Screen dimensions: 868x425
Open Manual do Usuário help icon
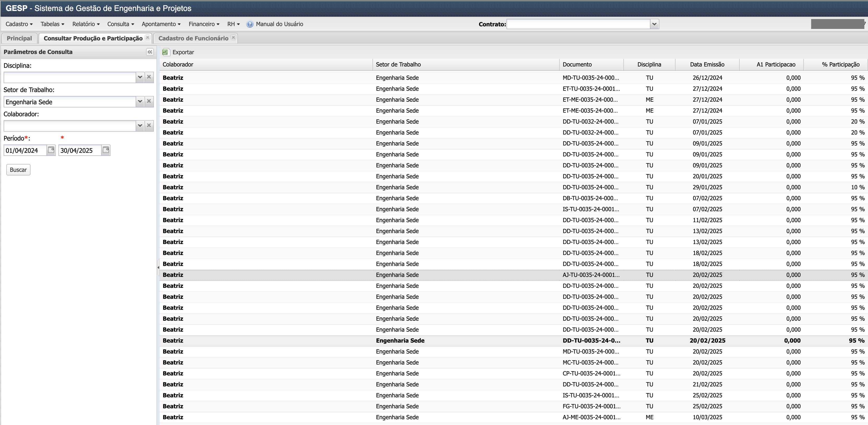click(x=250, y=24)
